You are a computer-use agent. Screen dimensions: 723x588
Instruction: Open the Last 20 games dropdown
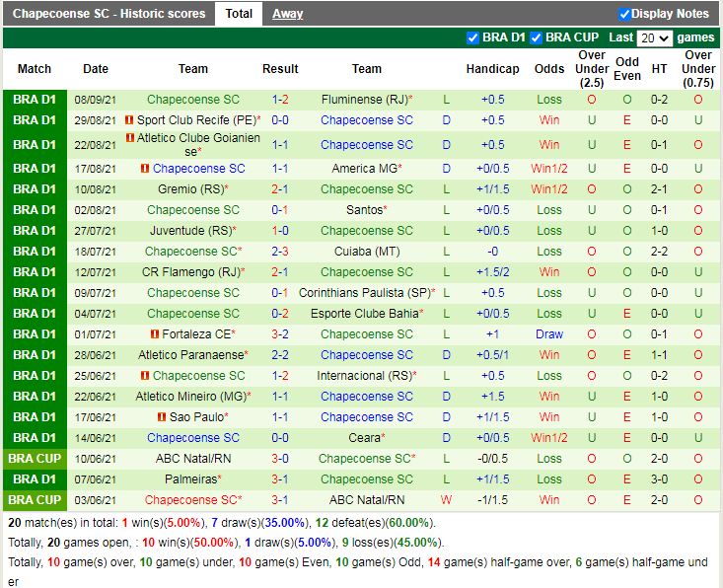654,38
